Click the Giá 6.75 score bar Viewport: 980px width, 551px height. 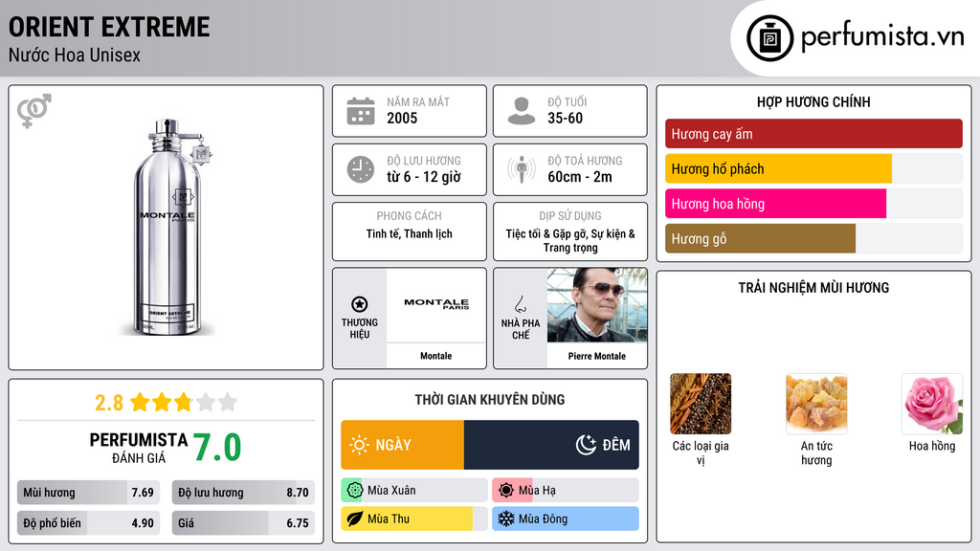pos(243,523)
